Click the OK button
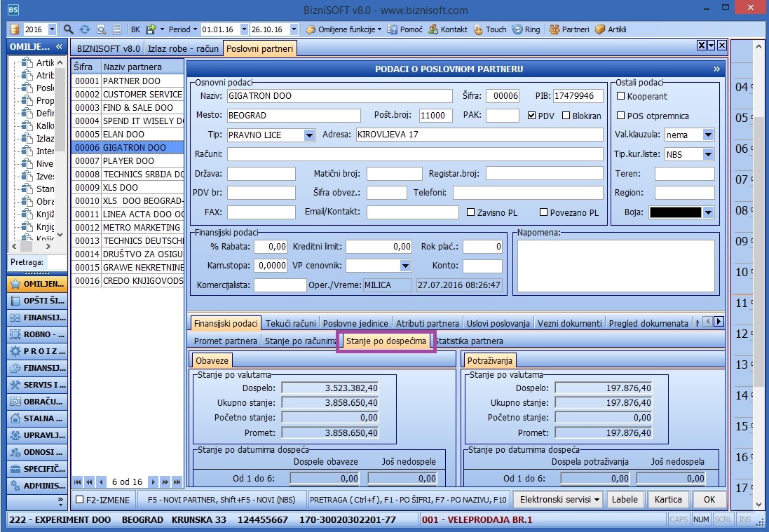Image resolution: width=769 pixels, height=532 pixels. click(709, 500)
